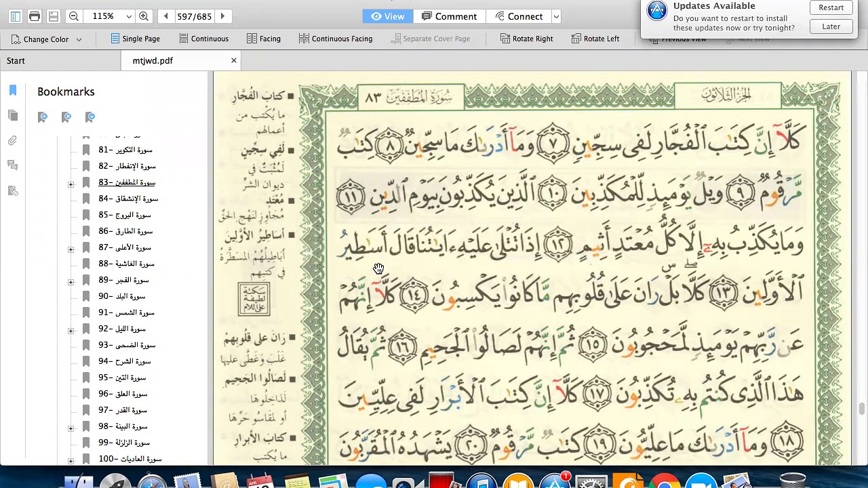This screenshot has width=868, height=488.
Task: Jump to bookmark 88 سورة الغاشية
Action: point(126,264)
